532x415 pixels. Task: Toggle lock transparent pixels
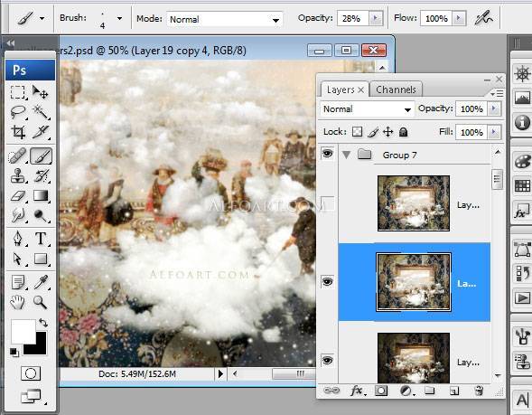[x=357, y=132]
